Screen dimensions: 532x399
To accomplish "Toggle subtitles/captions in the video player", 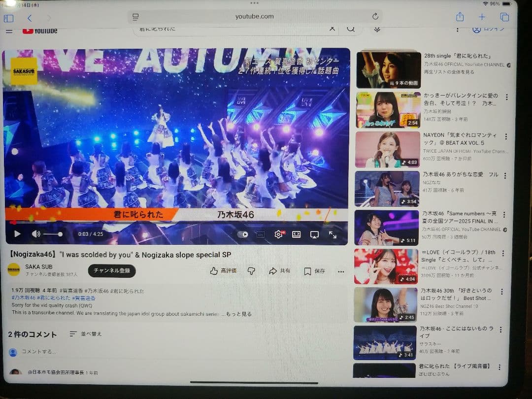I will (x=261, y=234).
